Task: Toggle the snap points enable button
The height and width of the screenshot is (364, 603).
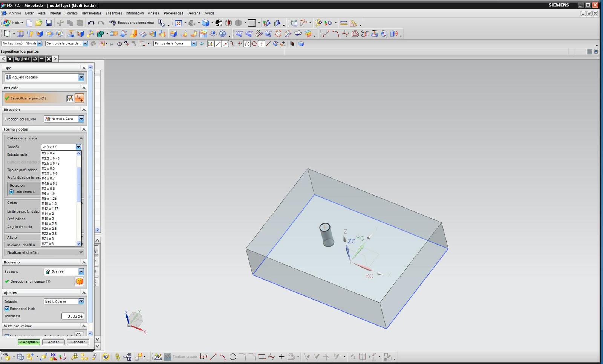Action: [x=211, y=44]
